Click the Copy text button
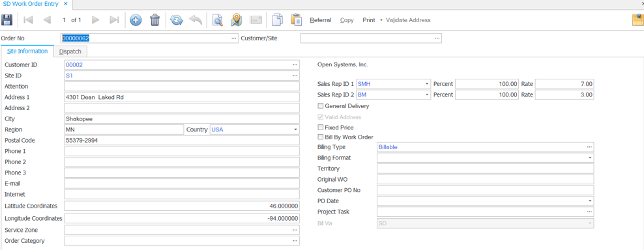The image size is (644, 250). click(347, 20)
